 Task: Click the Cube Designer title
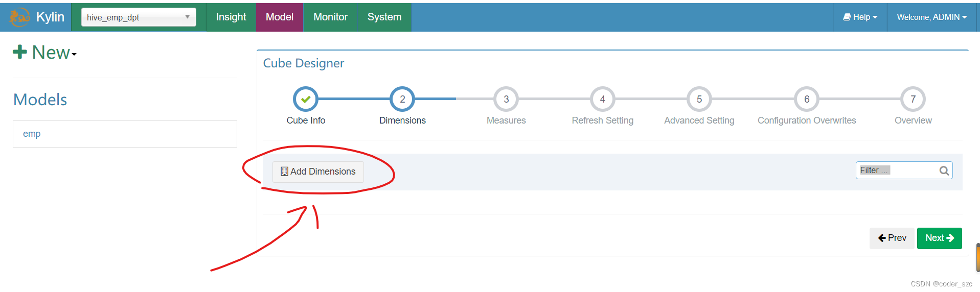[x=304, y=63]
